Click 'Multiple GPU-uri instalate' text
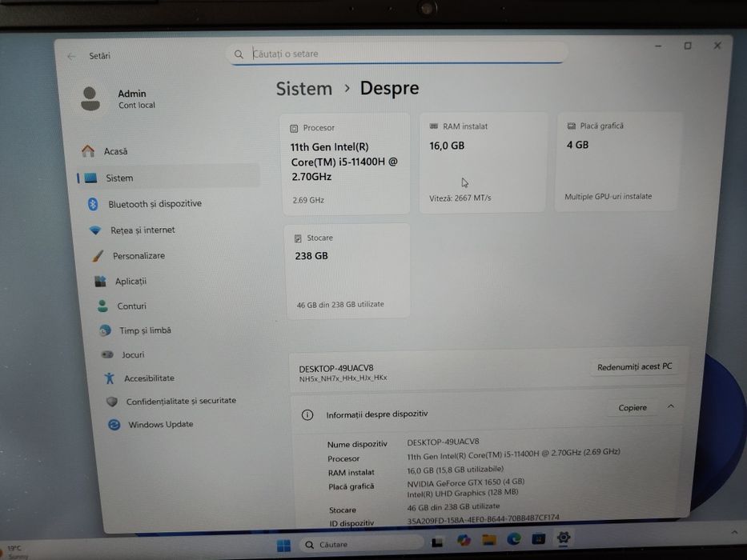This screenshot has height=560, width=747. (x=608, y=197)
